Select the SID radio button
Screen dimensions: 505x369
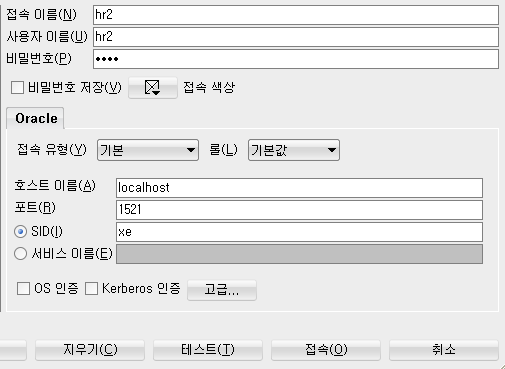coord(20,231)
